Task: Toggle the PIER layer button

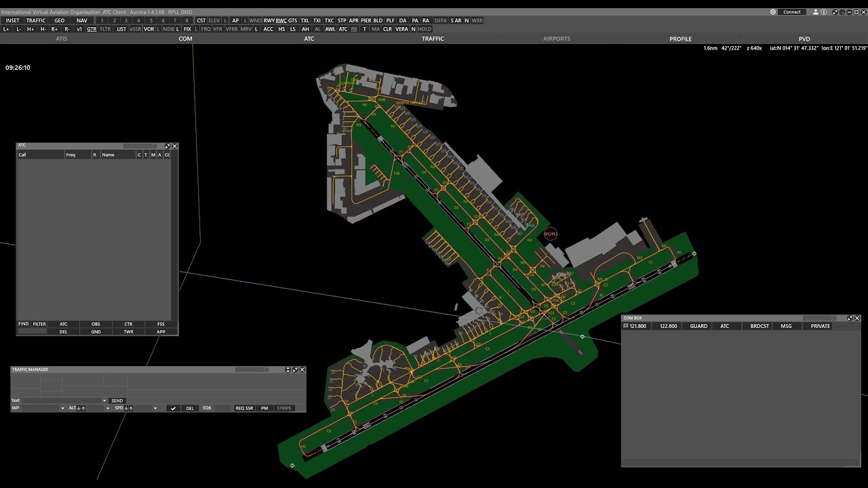Action: 366,20
